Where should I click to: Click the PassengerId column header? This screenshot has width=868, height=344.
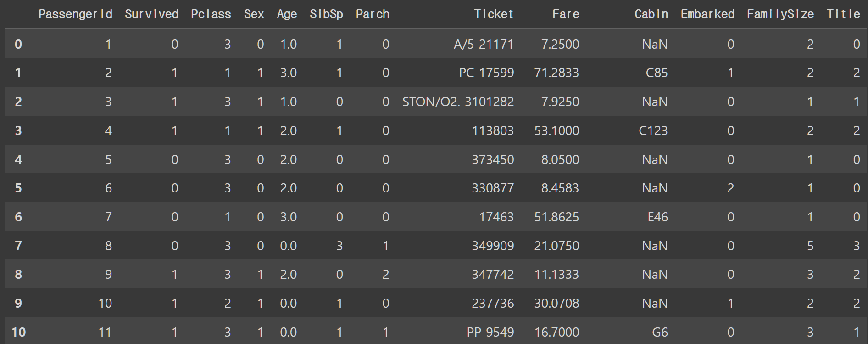(x=75, y=14)
